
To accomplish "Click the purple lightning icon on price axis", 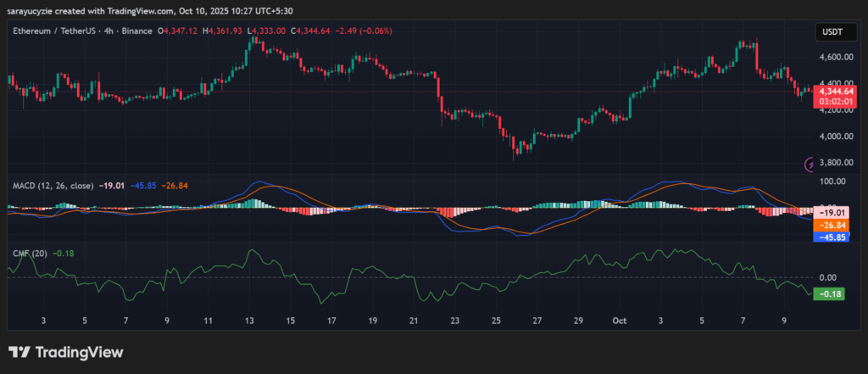I will pos(810,163).
